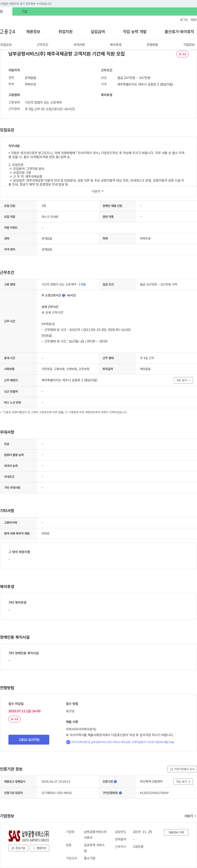197x868 pixels.
Task: Click deadline text 2025.07.11 (금) 24:00
Action: click(25, 711)
